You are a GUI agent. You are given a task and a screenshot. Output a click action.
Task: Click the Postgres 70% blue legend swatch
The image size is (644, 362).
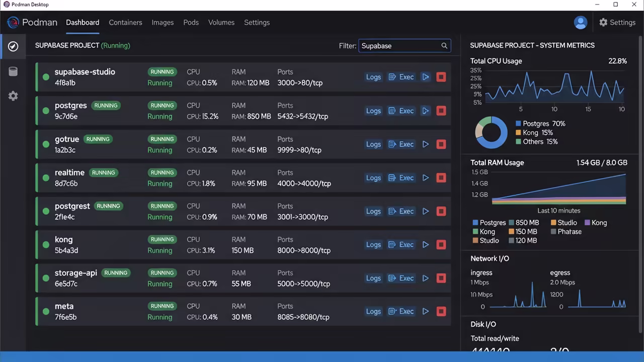coord(518,124)
